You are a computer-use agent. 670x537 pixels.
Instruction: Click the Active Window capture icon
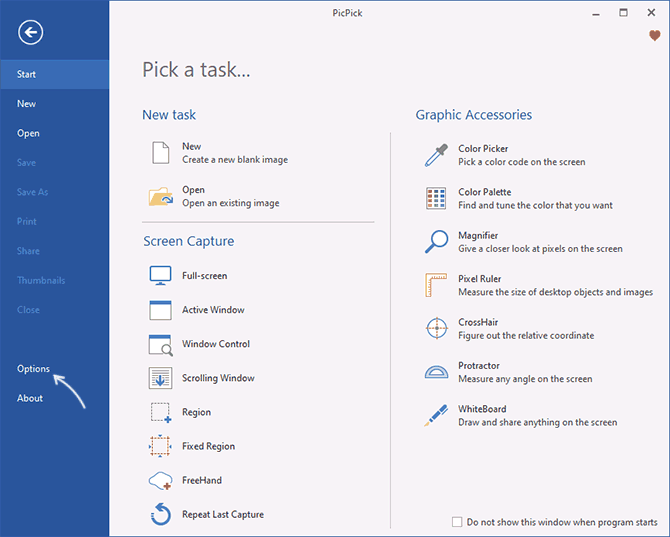[160, 310]
